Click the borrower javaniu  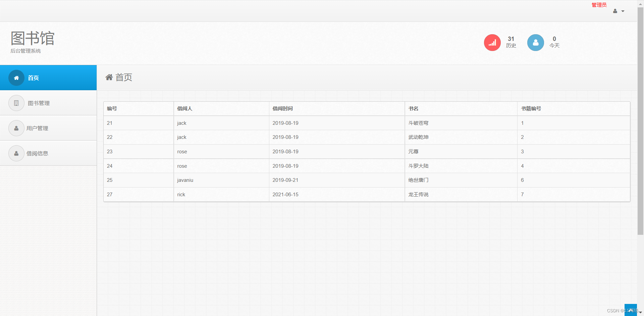[185, 180]
